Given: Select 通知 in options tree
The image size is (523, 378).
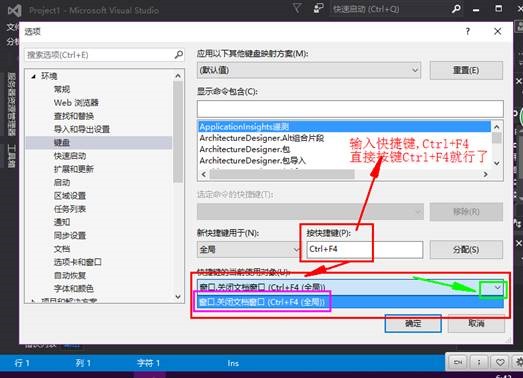Looking at the screenshot, I should pyautogui.click(x=62, y=222).
